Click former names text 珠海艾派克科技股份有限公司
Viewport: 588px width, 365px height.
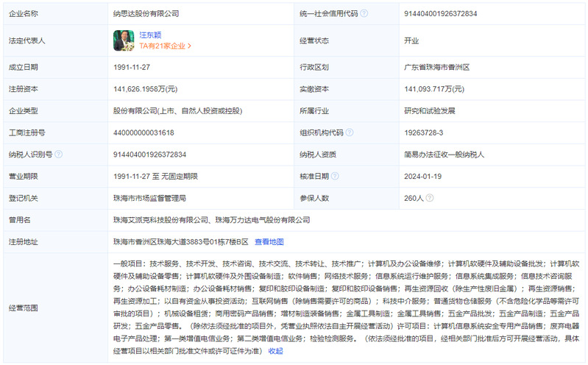coord(160,220)
